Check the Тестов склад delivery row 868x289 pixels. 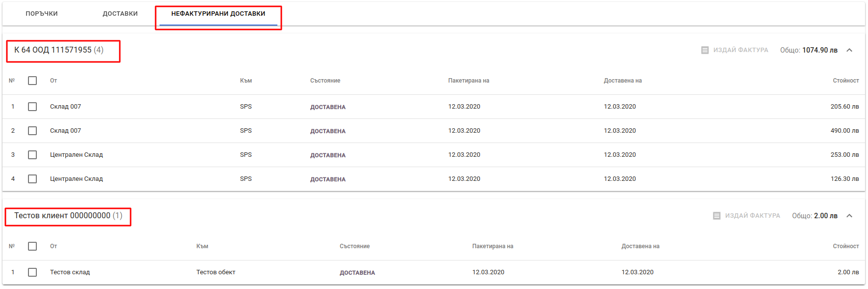tap(32, 272)
